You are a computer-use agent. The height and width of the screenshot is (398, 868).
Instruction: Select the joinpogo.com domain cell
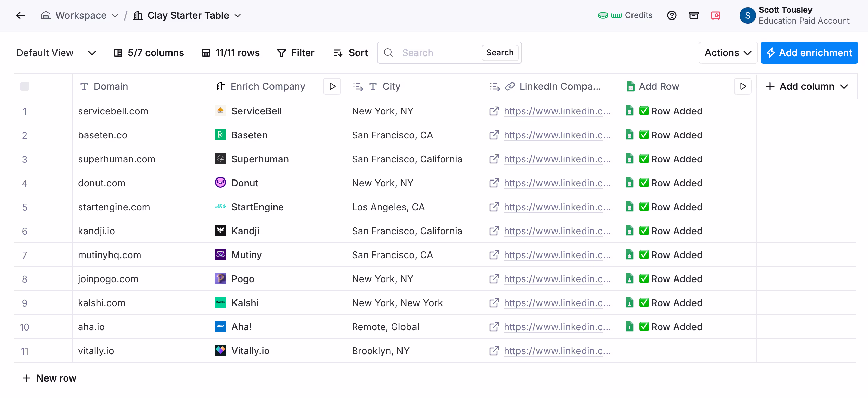[140, 279]
